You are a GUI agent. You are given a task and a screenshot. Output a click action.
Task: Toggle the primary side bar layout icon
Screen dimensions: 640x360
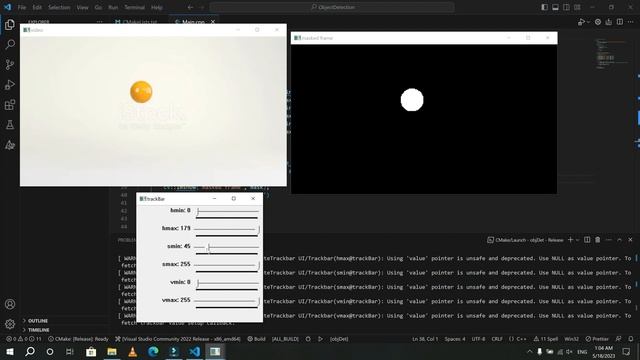[x=544, y=7]
